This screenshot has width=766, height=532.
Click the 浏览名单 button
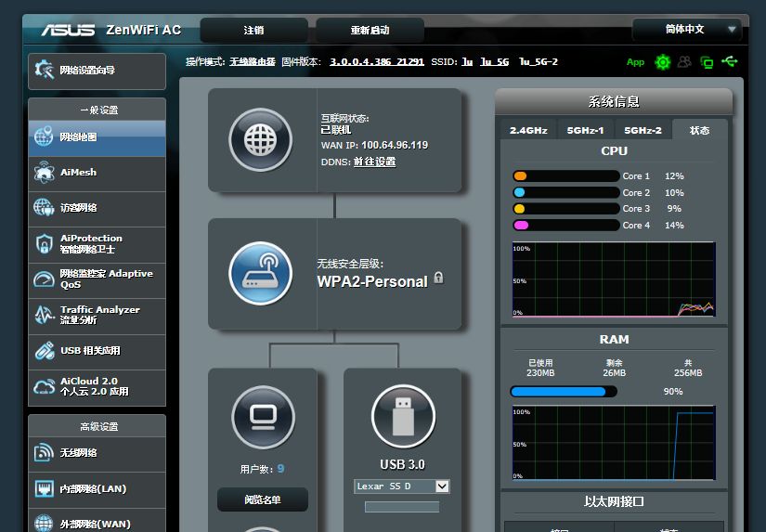coord(263,500)
